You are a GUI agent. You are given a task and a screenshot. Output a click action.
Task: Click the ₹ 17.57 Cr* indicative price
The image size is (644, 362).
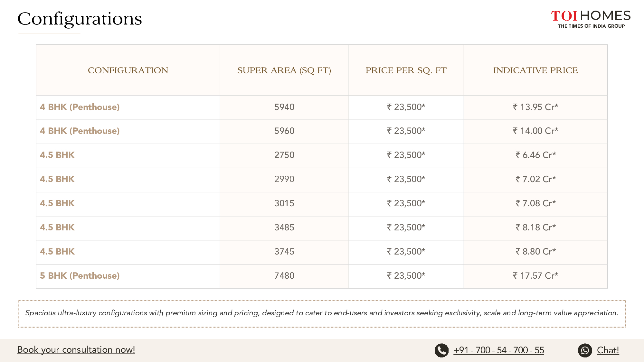pos(535,276)
